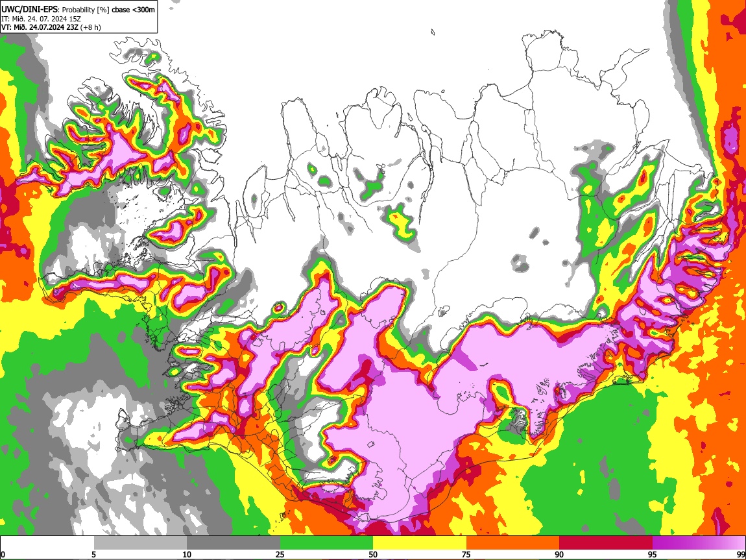Click the legend label '75'

[466, 555]
